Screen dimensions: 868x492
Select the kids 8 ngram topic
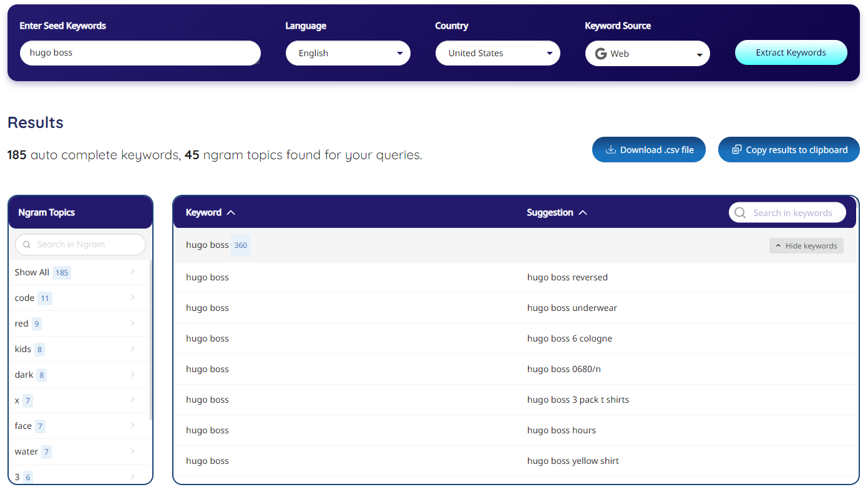[79, 349]
